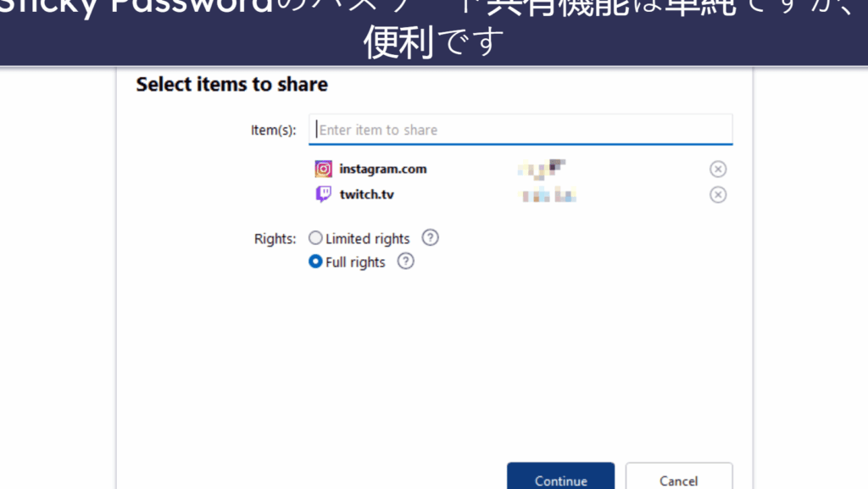This screenshot has width=868, height=489.
Task: Select the Limited rights radio button
Action: click(316, 238)
